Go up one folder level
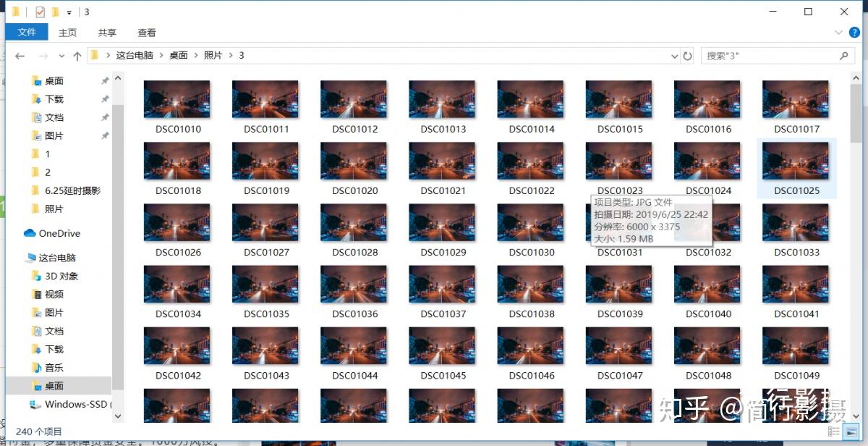The image size is (868, 446). (77, 56)
